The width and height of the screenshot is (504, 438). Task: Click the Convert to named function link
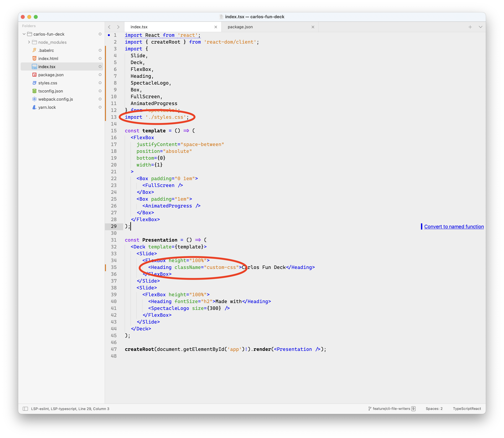pos(454,227)
